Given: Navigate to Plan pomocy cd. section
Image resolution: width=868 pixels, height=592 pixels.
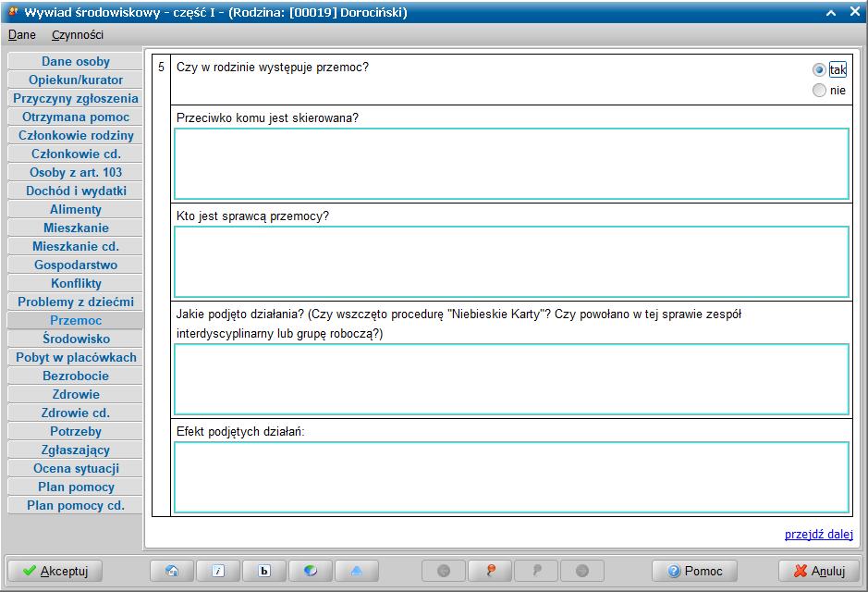Looking at the screenshot, I should click(x=76, y=506).
